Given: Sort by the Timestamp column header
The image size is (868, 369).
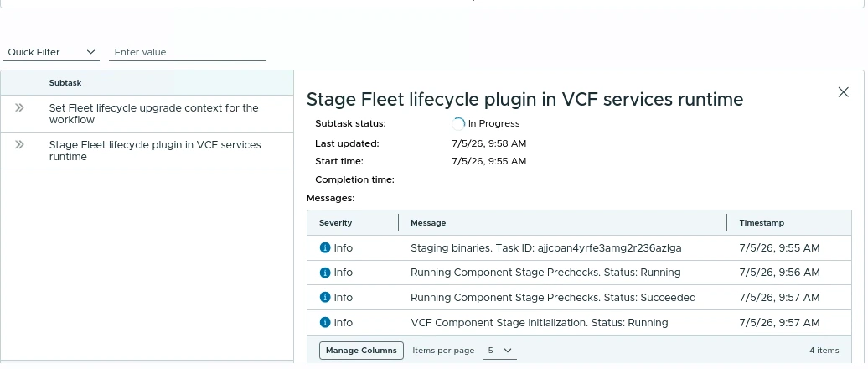Looking at the screenshot, I should tap(762, 223).
